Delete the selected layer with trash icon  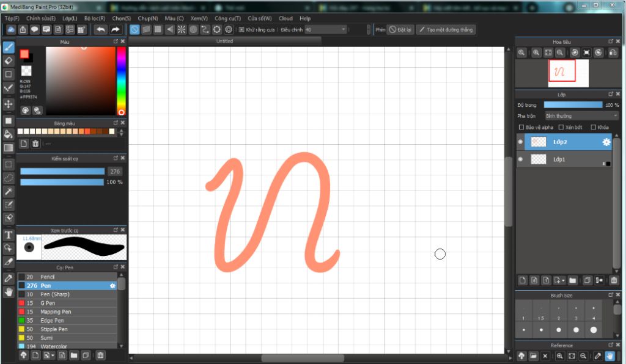[x=614, y=280]
